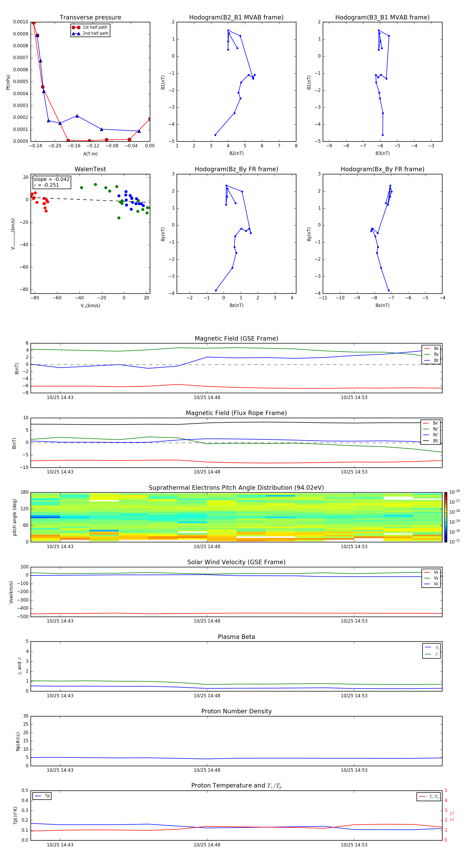The height and width of the screenshot is (868, 473).
Task: Click the 'Magnetic Field (Flux Rope Frame)' title
Action: pos(236,413)
